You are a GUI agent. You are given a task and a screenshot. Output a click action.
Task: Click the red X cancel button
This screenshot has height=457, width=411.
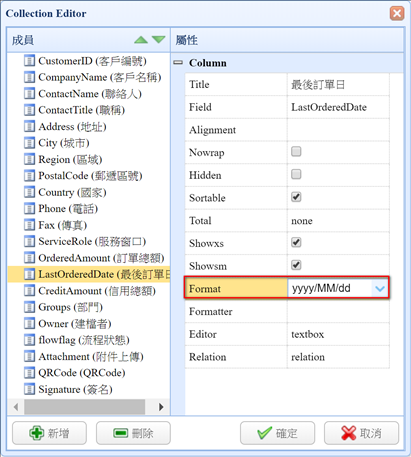pos(361,433)
